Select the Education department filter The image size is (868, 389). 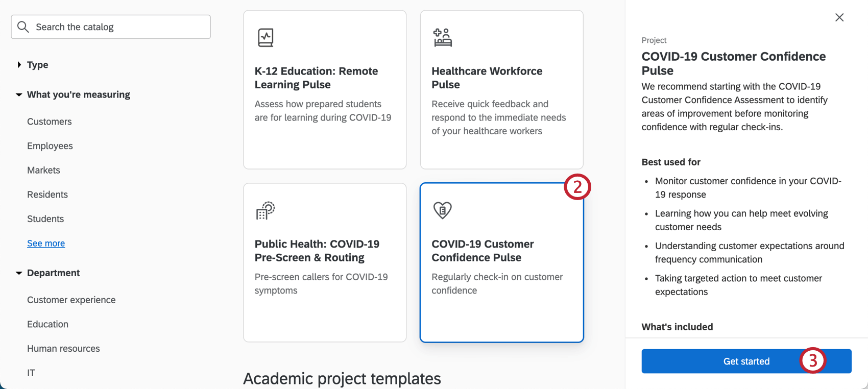pos(47,324)
